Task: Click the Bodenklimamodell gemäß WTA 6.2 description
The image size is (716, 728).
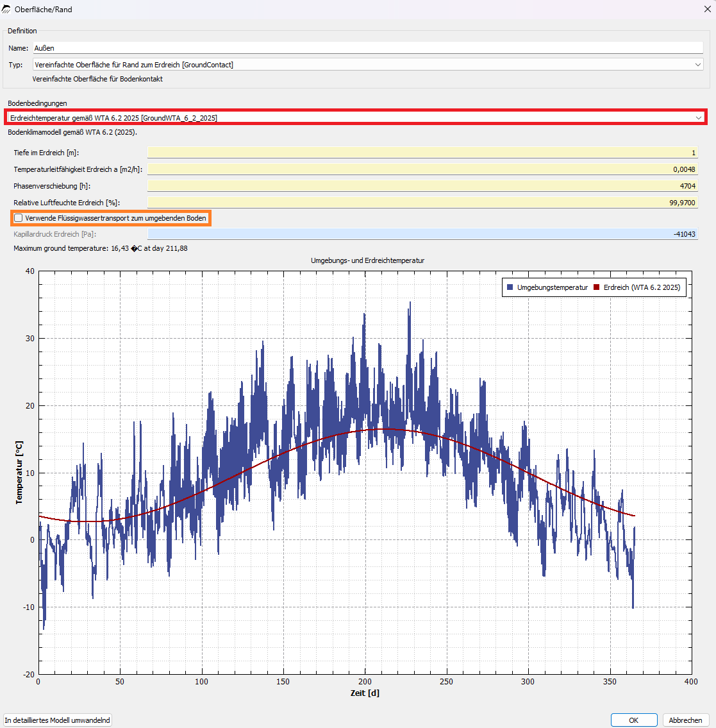Action: pos(72,132)
